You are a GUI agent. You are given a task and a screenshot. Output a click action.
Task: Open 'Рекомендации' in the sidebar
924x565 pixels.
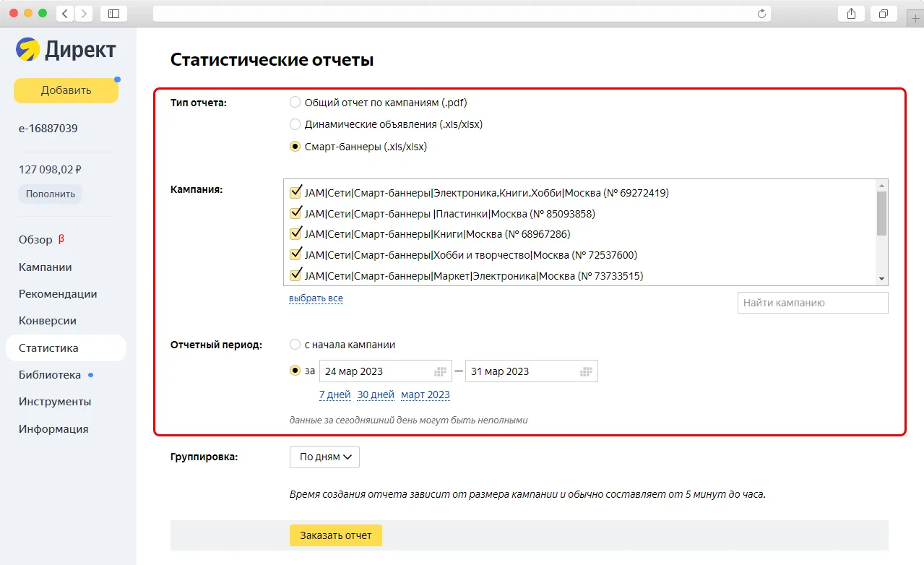pos(58,294)
